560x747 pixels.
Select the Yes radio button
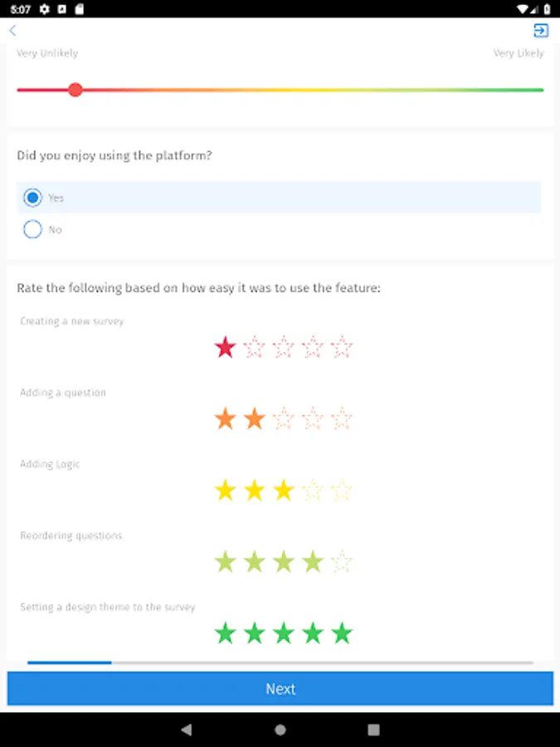(32, 198)
